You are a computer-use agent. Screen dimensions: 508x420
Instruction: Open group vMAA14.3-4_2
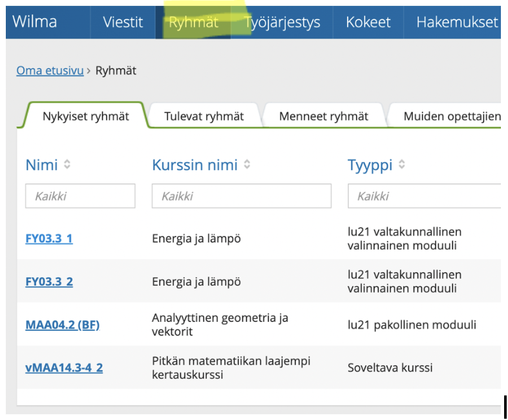point(64,368)
